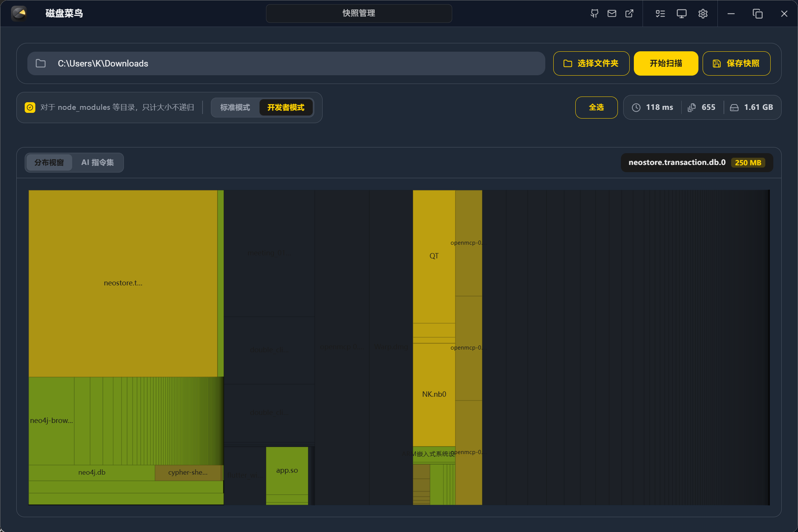Image resolution: width=798 pixels, height=532 pixels.
Task: Open the GitHub icon link
Action: click(594, 14)
